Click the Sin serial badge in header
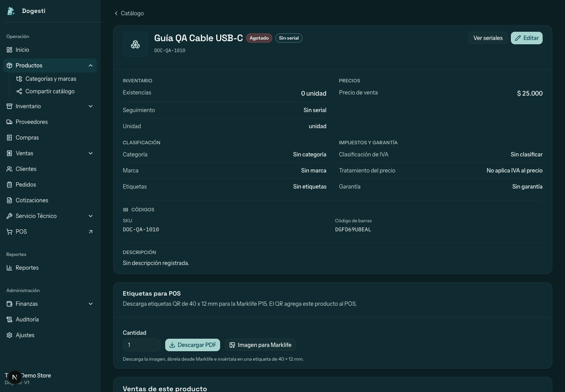Screen dimensions: 565x392 (x=289, y=38)
